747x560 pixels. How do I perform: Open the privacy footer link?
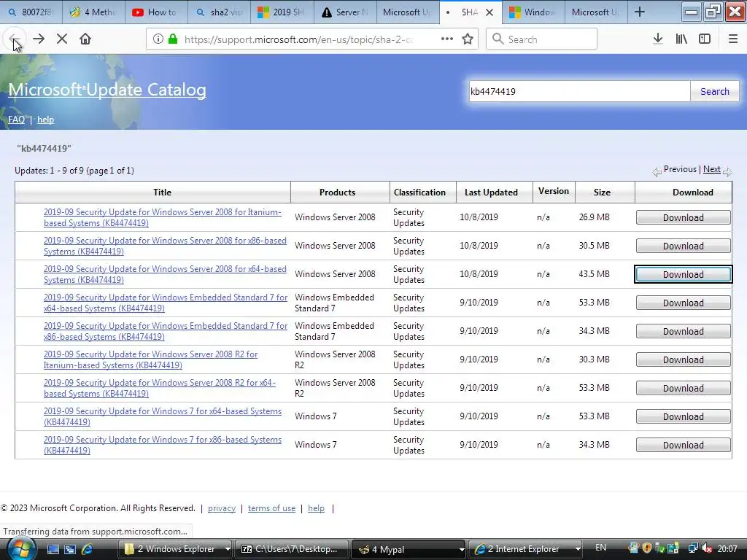[222, 508]
